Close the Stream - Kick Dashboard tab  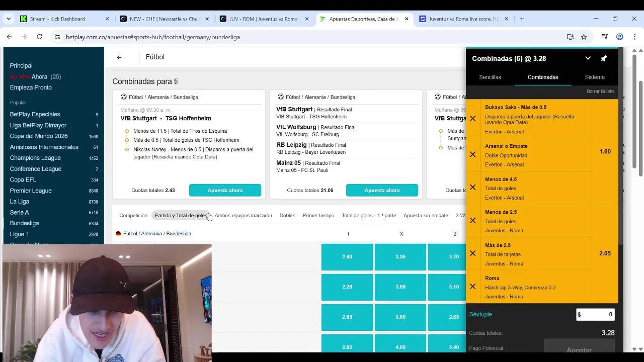pos(107,19)
